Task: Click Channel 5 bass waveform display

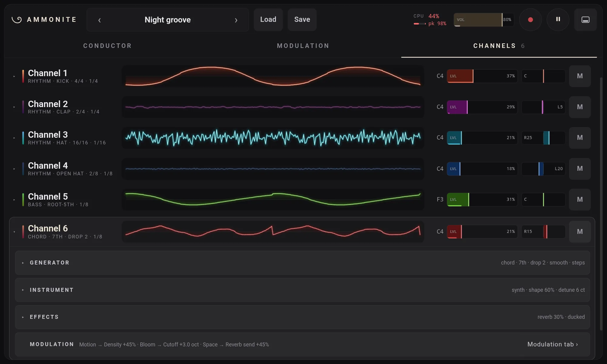Action: [x=273, y=200]
